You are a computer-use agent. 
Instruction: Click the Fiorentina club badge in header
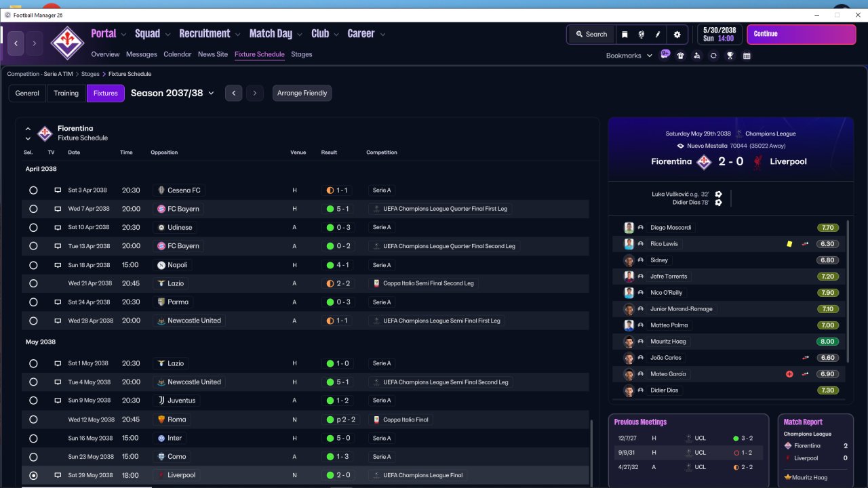point(67,43)
